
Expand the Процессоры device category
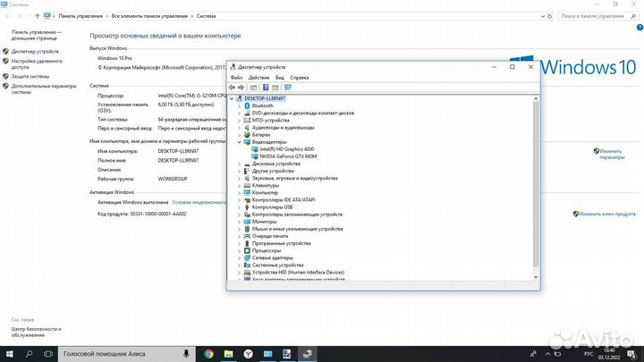tap(239, 250)
